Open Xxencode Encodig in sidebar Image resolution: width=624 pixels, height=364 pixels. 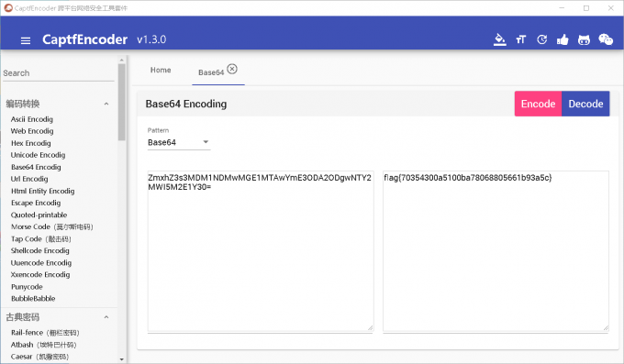coord(40,275)
